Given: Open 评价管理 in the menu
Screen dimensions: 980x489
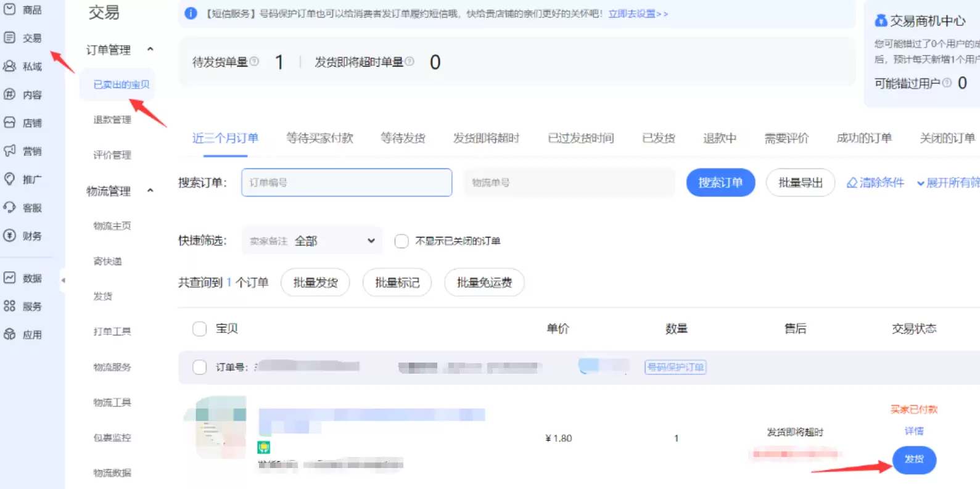Looking at the screenshot, I should (112, 155).
